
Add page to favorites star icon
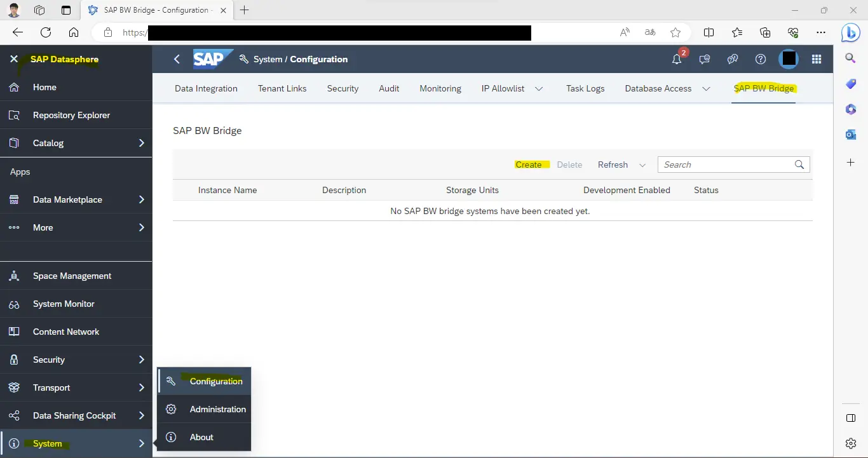675,32
